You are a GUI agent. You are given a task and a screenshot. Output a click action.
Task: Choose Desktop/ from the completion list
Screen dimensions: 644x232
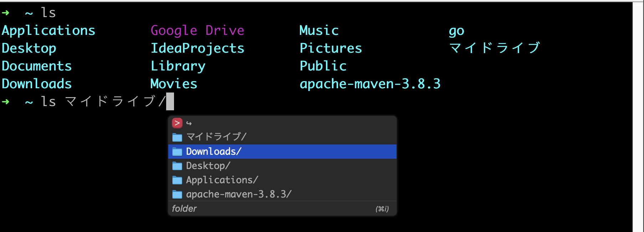208,165
